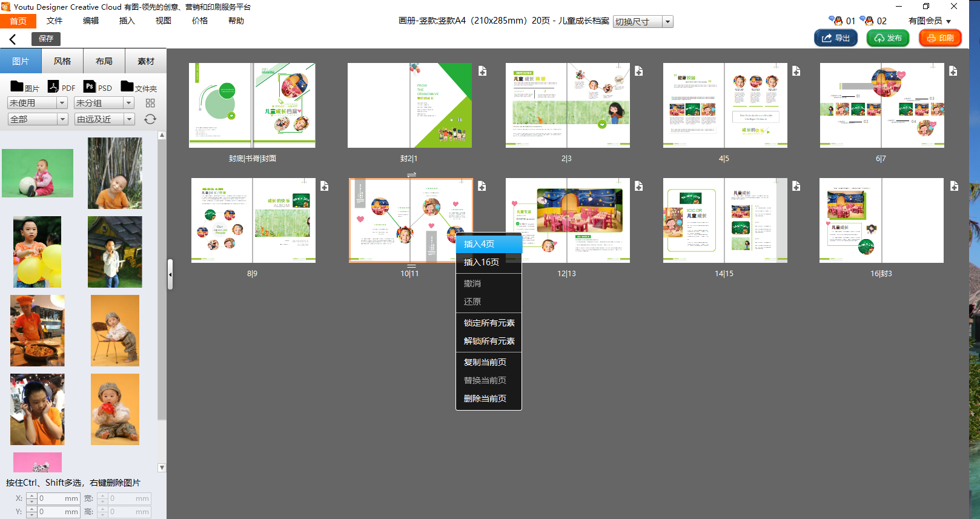Click the blue 导出 export button
The height and width of the screenshot is (519, 980).
[835, 38]
